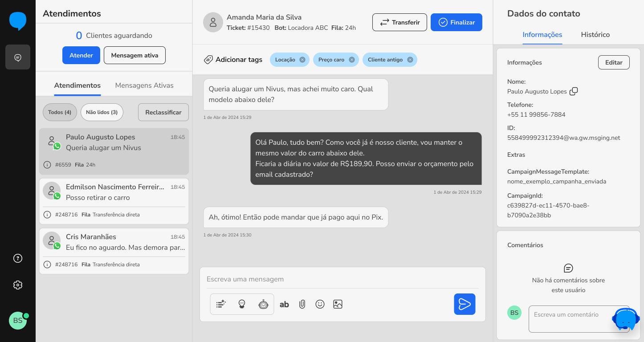Viewport: 644px width, 342px height.
Task: Focus the 'Escreva um comentário' field
Action: tap(579, 319)
